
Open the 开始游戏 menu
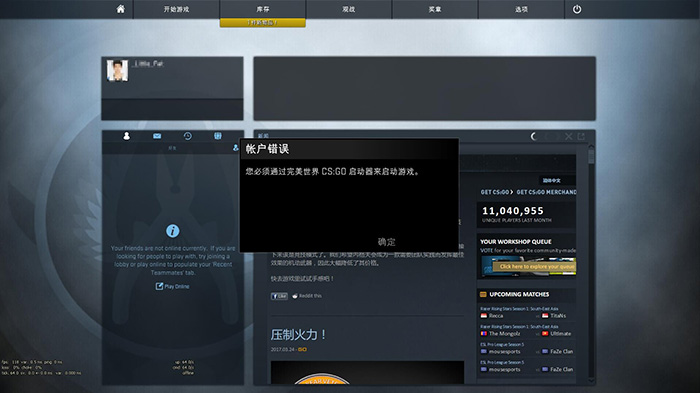176,9
